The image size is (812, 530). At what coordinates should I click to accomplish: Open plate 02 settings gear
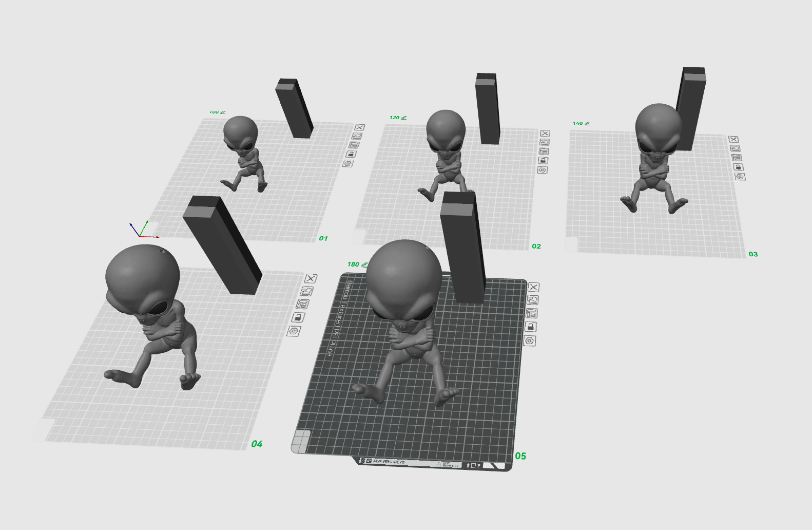coord(543,170)
